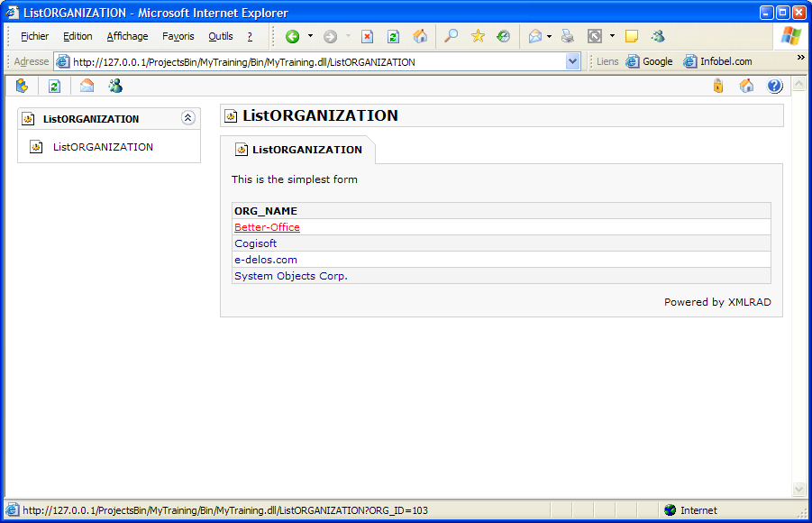The image size is (812, 523).
Task: Open the Better-Office organization link
Action: [267, 227]
